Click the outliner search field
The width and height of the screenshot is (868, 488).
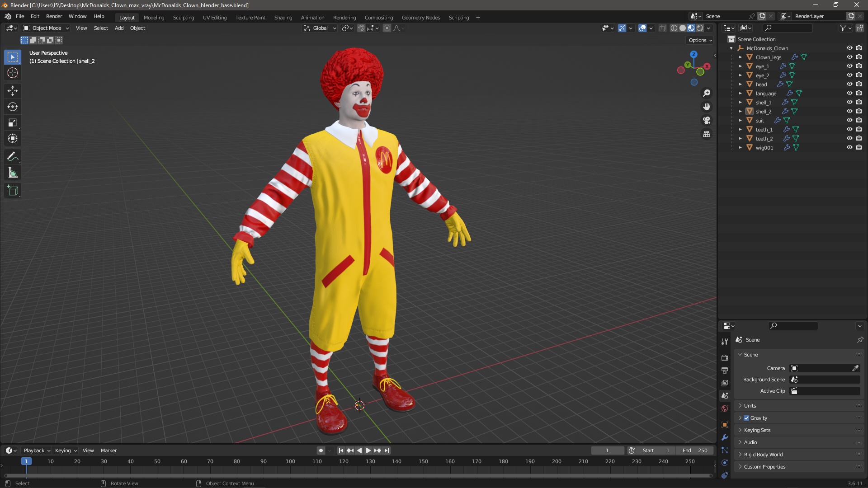(788, 28)
